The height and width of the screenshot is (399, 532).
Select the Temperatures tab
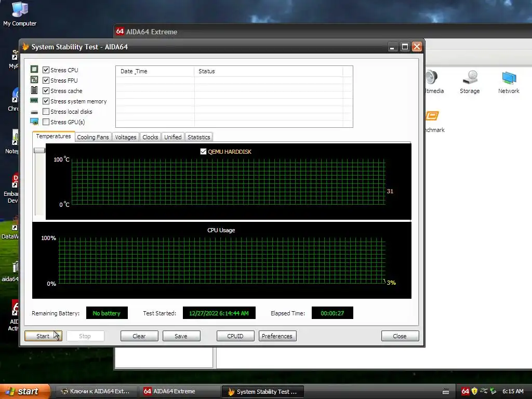pos(54,136)
